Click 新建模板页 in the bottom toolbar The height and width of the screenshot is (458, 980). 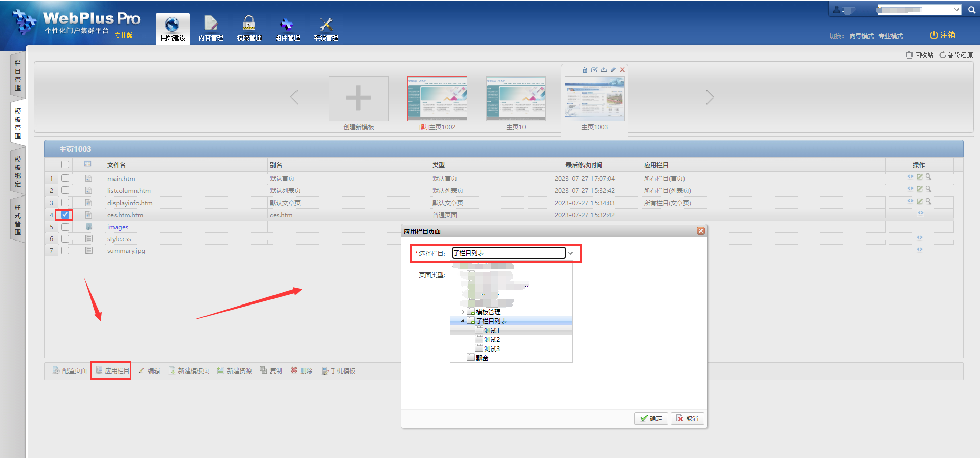(x=189, y=371)
